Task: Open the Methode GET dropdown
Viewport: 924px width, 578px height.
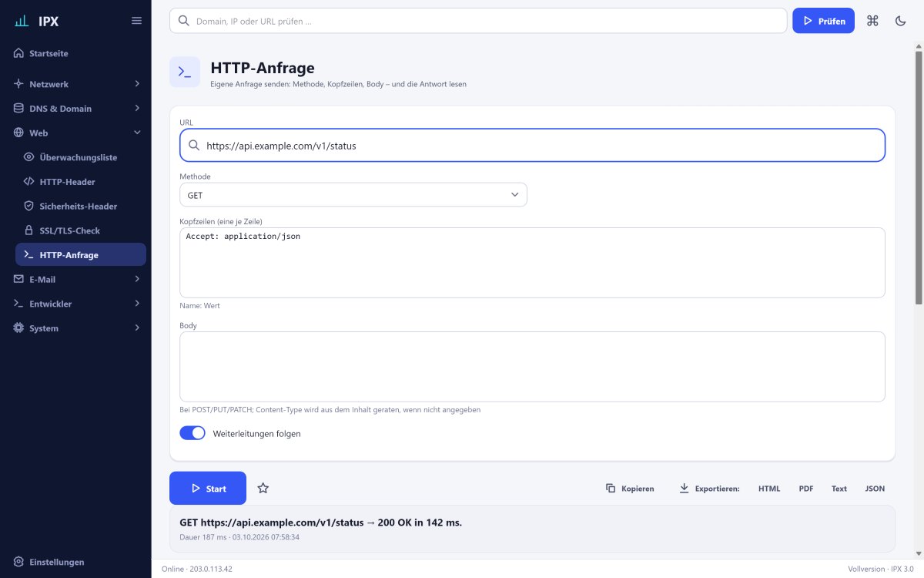Action: (x=353, y=195)
